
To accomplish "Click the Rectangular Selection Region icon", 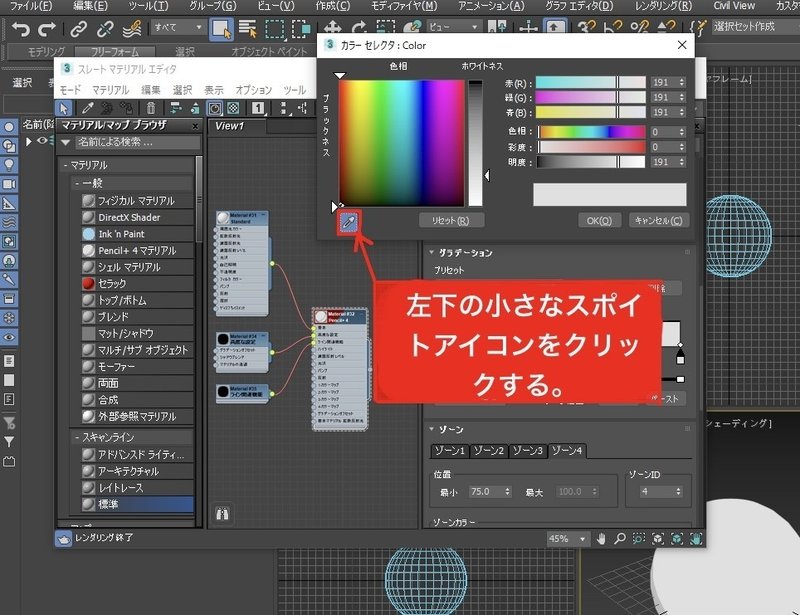I will 274,29.
